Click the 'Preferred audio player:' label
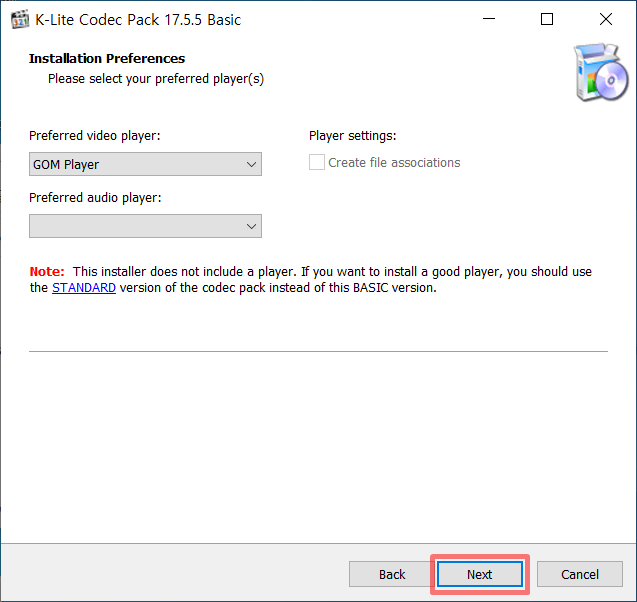637x602 pixels. [95, 197]
